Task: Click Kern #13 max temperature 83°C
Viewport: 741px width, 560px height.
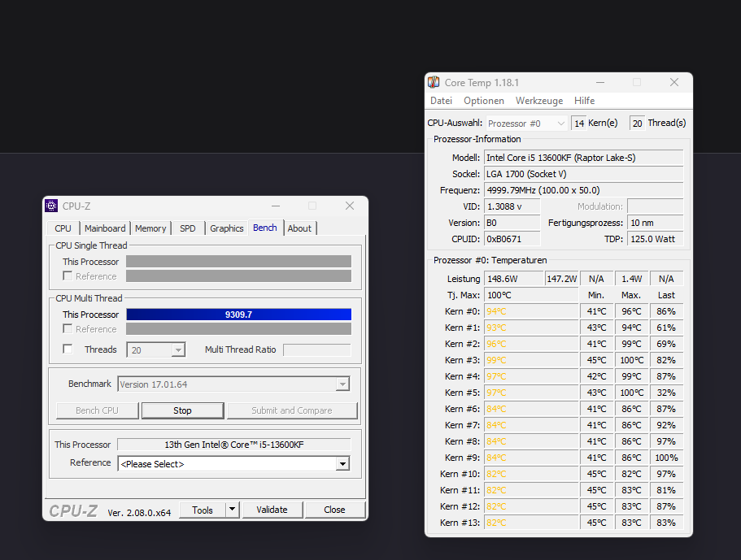Action: (x=631, y=523)
